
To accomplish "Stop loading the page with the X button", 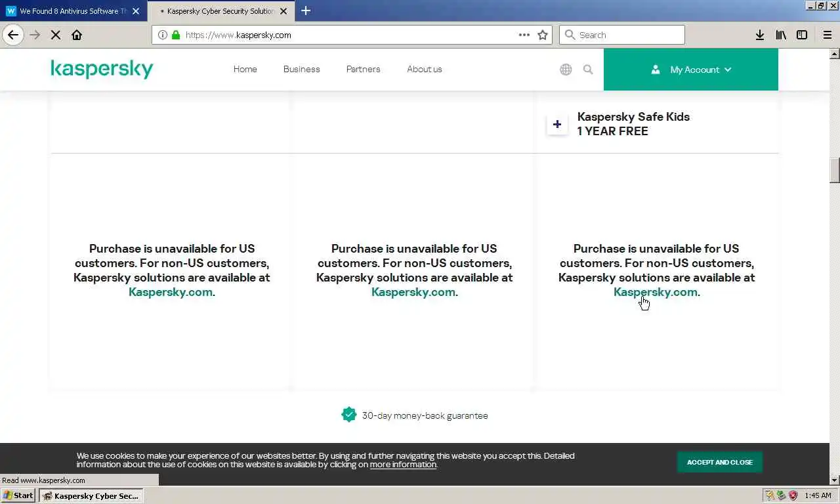I will [56, 35].
